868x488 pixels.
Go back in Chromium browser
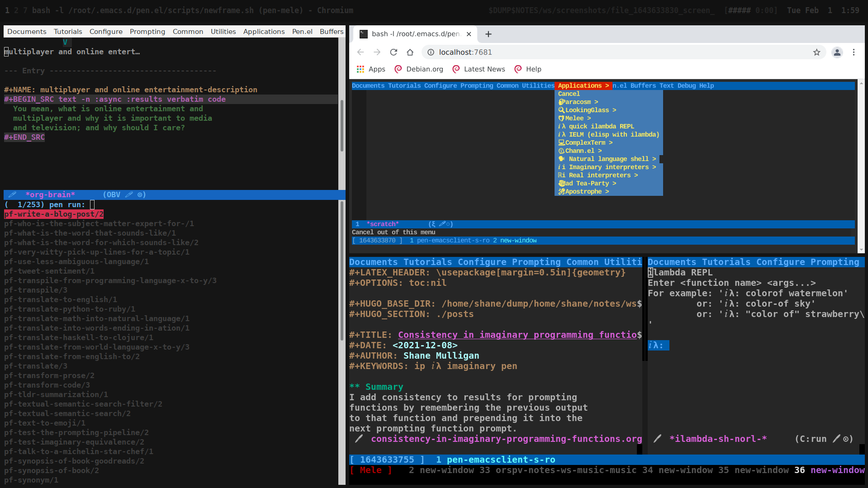click(360, 52)
